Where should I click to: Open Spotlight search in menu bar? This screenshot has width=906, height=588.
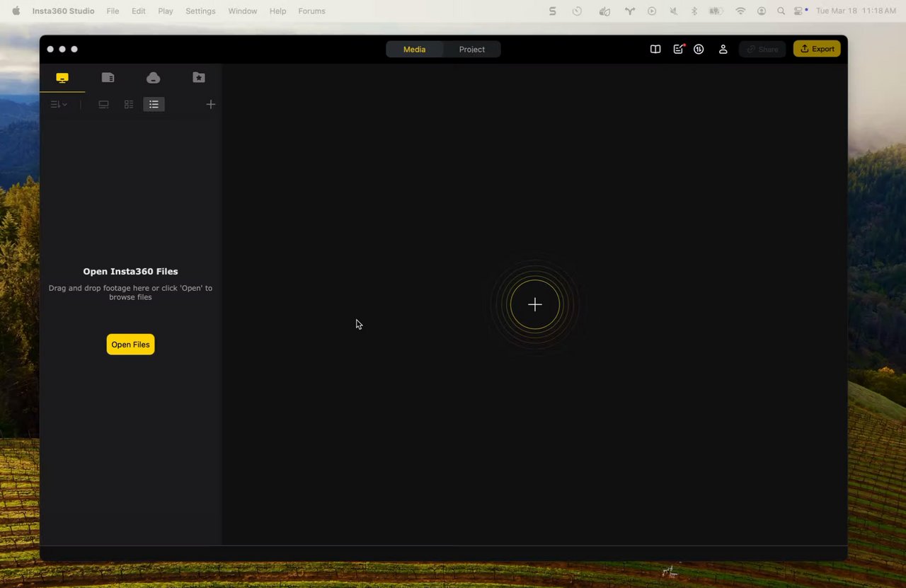[781, 11]
